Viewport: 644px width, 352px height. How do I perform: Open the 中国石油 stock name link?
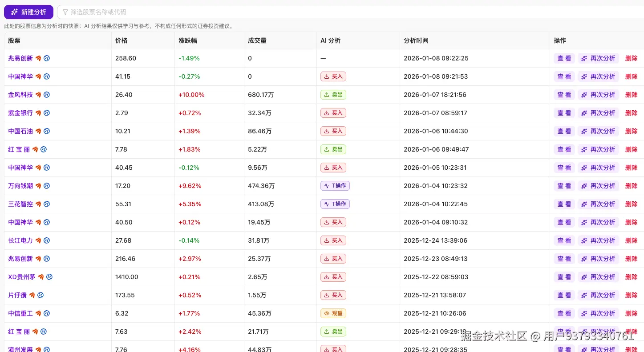20,131
